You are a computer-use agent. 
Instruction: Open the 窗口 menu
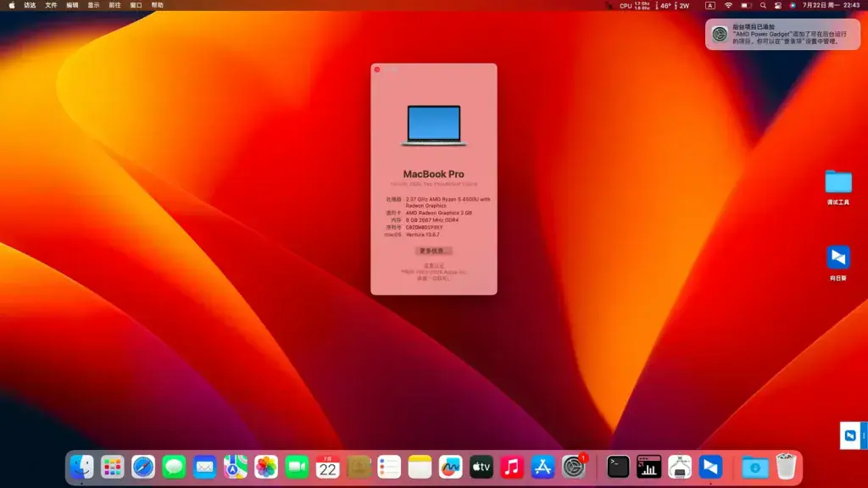(x=136, y=6)
